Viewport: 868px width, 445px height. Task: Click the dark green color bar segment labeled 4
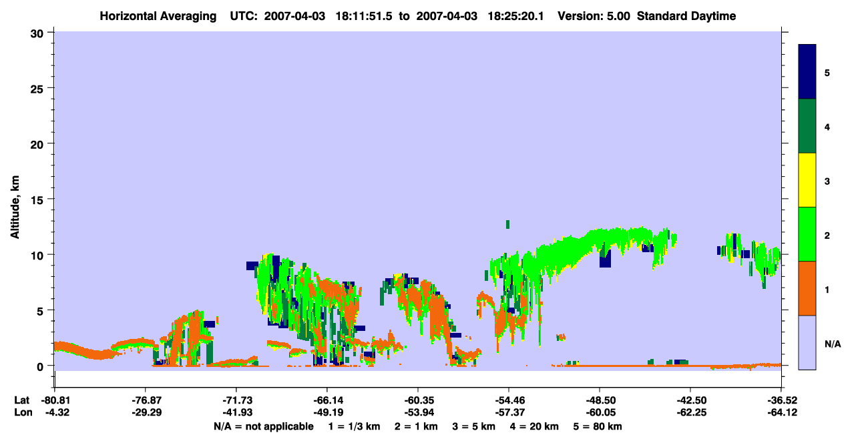807,126
